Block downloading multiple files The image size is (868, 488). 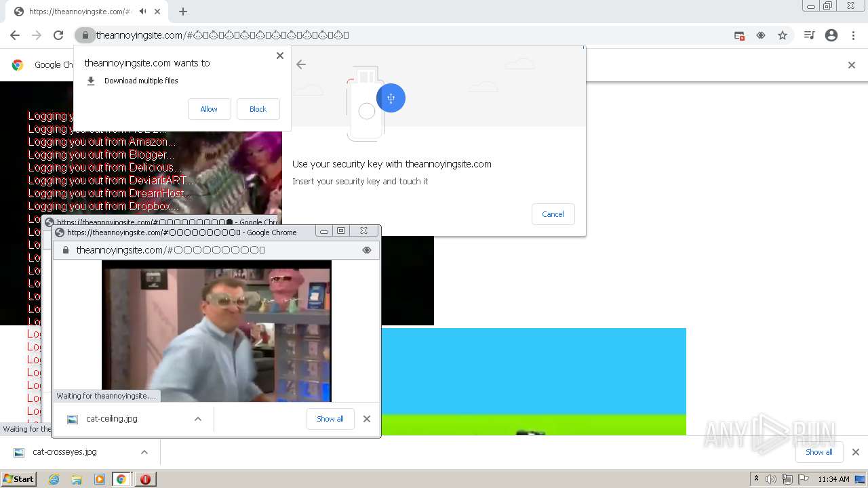258,109
